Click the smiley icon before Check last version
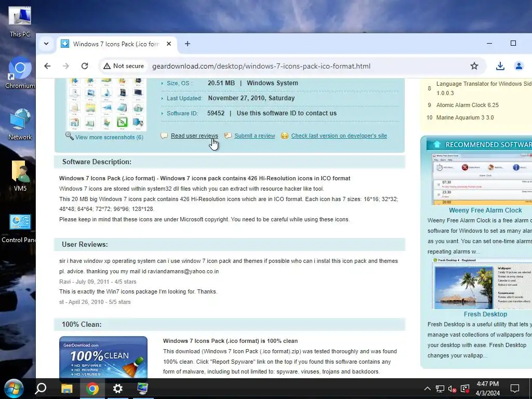The width and height of the screenshot is (532, 399). click(284, 136)
